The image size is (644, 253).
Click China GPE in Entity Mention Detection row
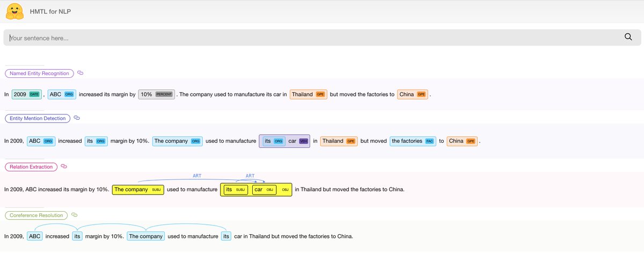click(462, 141)
